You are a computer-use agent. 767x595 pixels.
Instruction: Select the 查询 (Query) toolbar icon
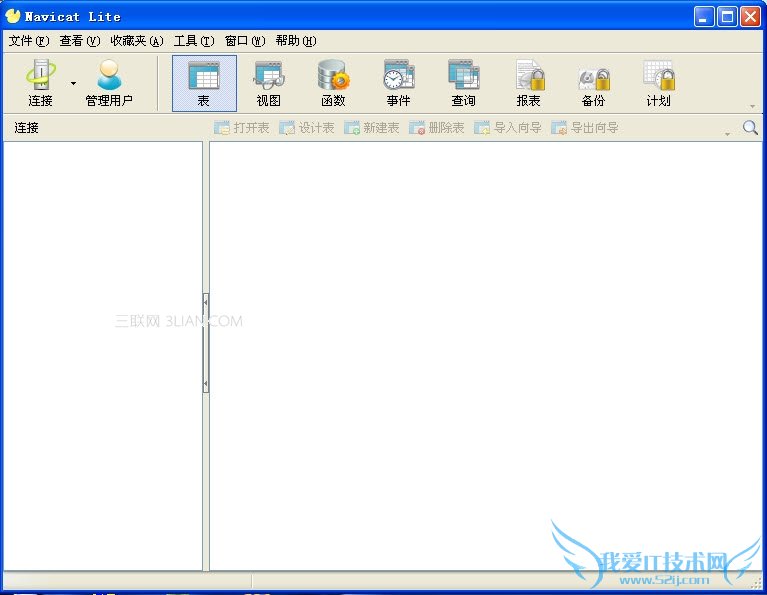[x=463, y=83]
